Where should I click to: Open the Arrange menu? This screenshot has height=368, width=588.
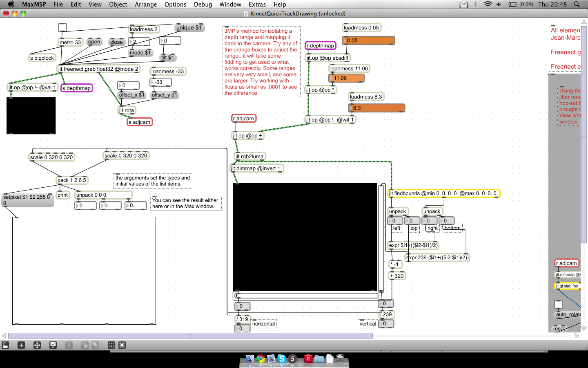pyautogui.click(x=146, y=4)
